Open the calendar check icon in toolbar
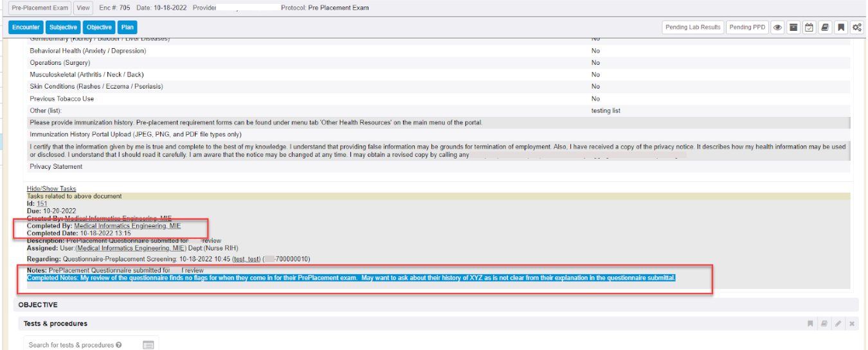The image size is (868, 350). pyautogui.click(x=809, y=28)
